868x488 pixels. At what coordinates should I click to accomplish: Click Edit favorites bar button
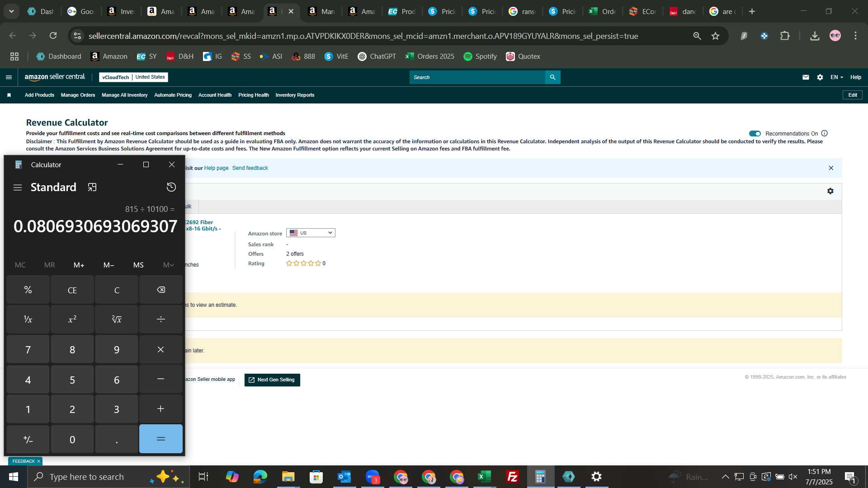(853, 95)
